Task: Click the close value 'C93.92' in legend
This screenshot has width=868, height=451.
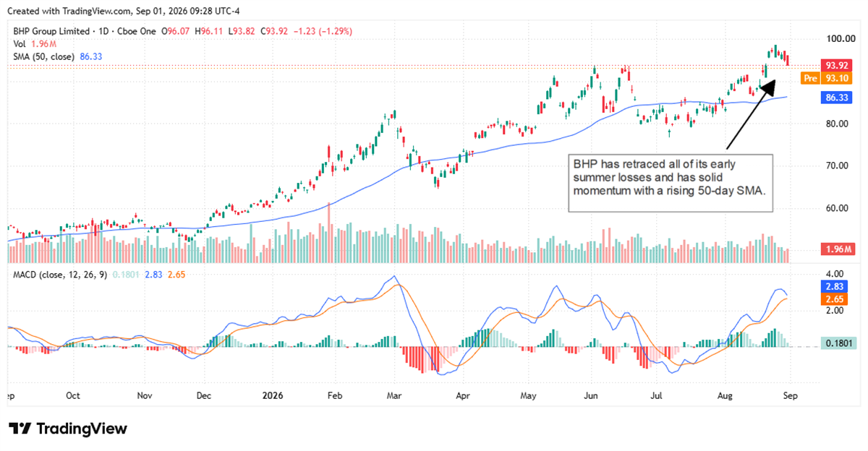Action: pyautogui.click(x=273, y=31)
